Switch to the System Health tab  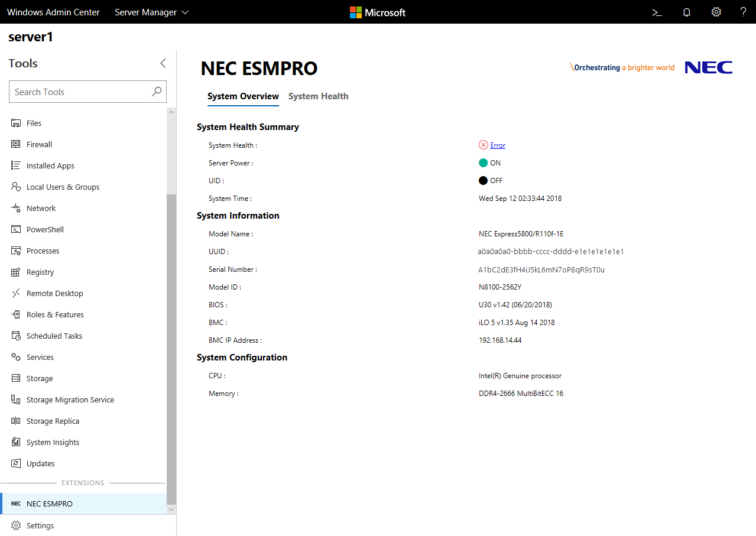click(319, 96)
